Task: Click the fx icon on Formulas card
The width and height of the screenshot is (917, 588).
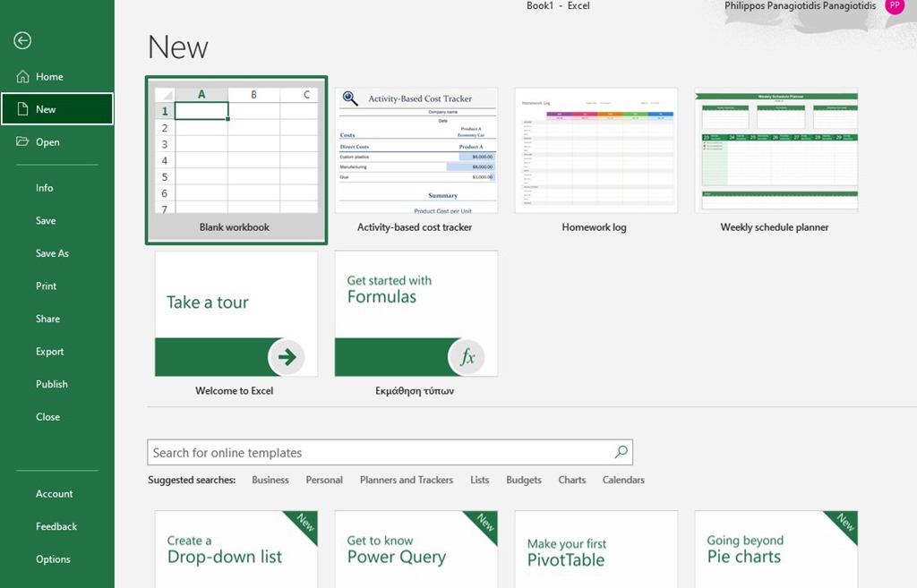Action: coord(467,356)
